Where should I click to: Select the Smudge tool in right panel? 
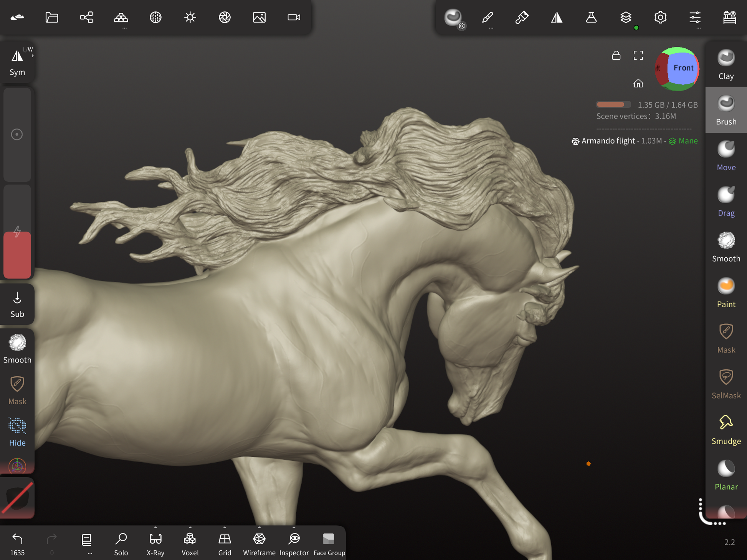point(726,430)
